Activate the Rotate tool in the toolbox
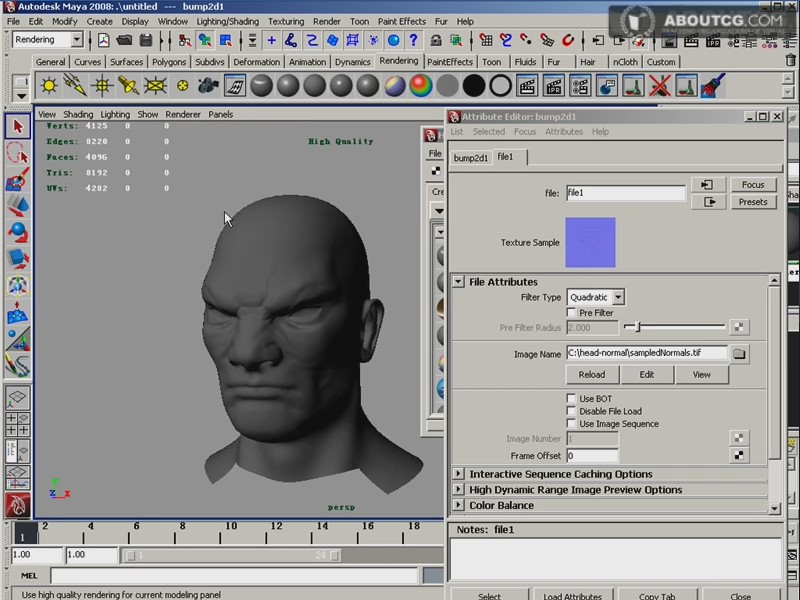The width and height of the screenshot is (800, 600). click(17, 233)
